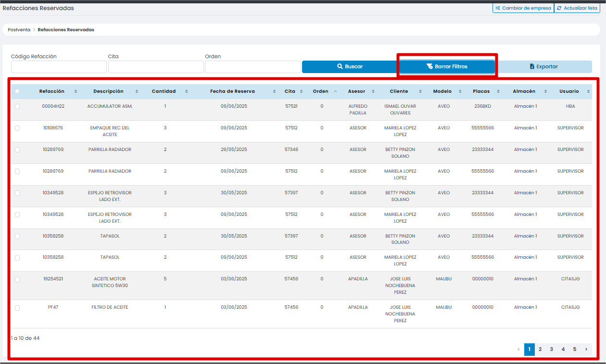Focus the Cita filter input field
This screenshot has height=364, width=606.
click(x=156, y=67)
